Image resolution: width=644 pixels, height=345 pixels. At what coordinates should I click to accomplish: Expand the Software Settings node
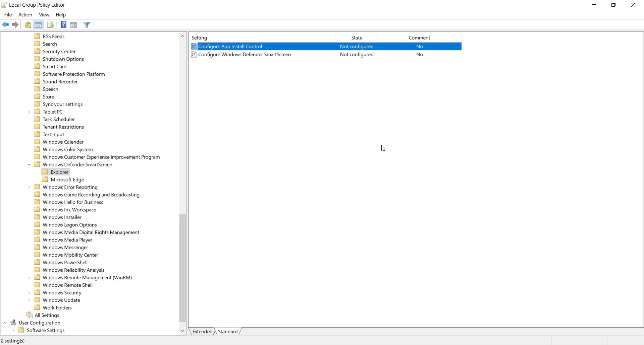(x=13, y=330)
